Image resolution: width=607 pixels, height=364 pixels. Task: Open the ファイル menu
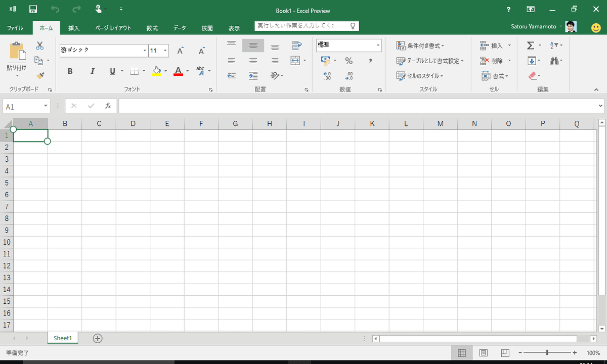pyautogui.click(x=15, y=28)
